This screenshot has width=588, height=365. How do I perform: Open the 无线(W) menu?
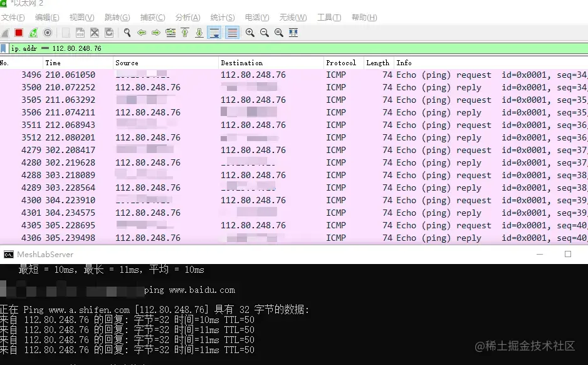point(293,18)
